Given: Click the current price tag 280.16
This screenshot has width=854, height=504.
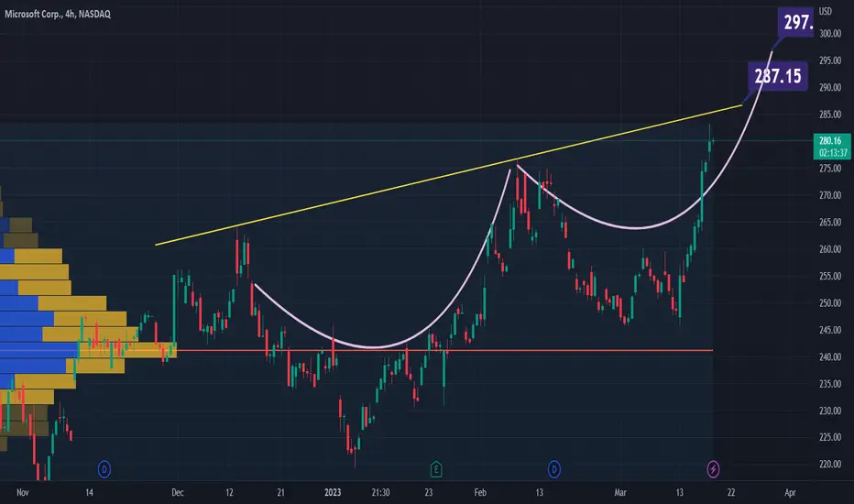Looking at the screenshot, I should tap(830, 140).
